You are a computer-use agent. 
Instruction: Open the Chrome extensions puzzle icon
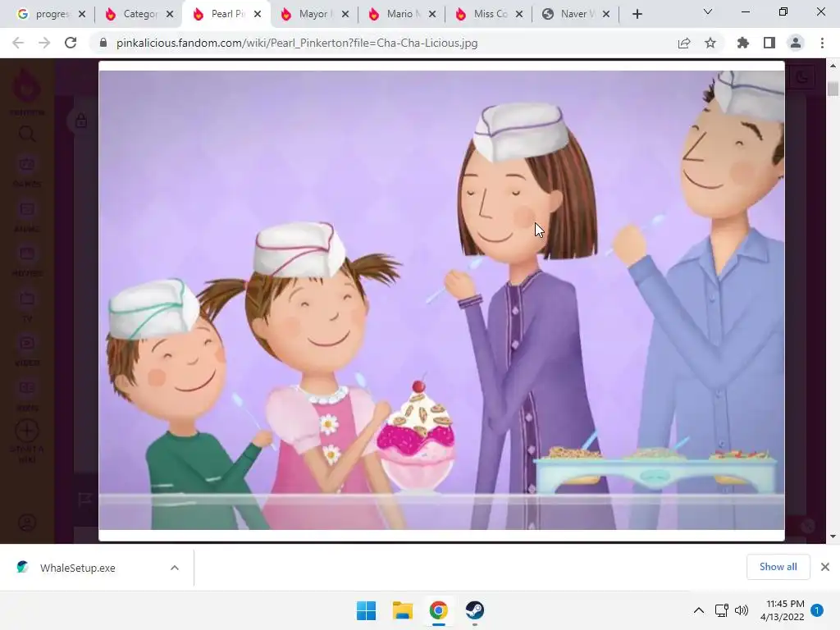[743, 43]
